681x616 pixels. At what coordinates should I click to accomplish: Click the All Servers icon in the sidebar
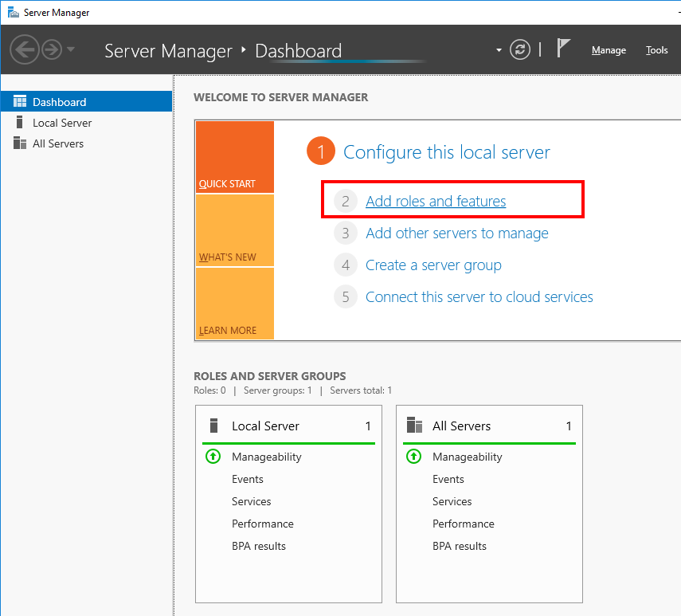point(20,143)
